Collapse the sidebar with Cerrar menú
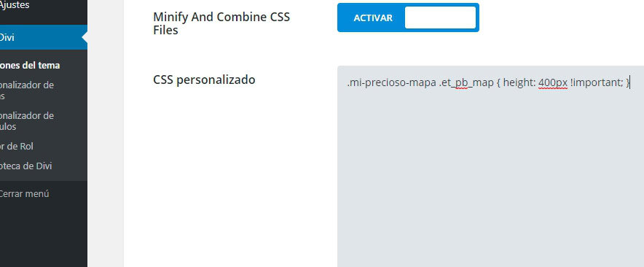 point(24,193)
